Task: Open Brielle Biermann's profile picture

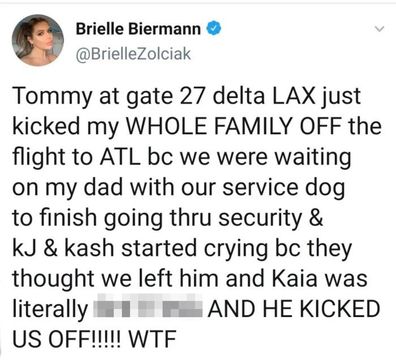Action: pos(38,40)
